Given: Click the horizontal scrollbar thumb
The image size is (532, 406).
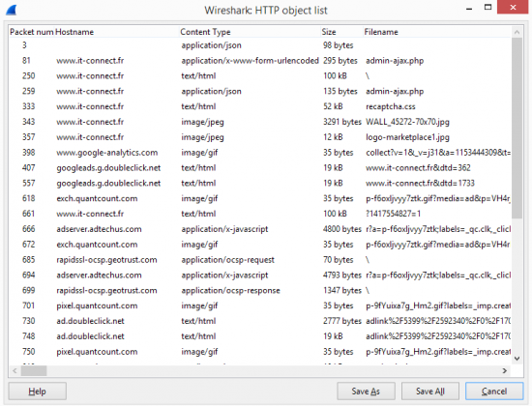Looking at the screenshot, I should [34, 371].
